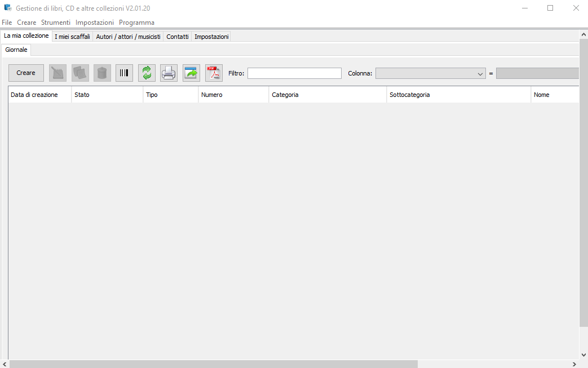
Task: Switch to I miei scaffali tab
Action: point(72,37)
